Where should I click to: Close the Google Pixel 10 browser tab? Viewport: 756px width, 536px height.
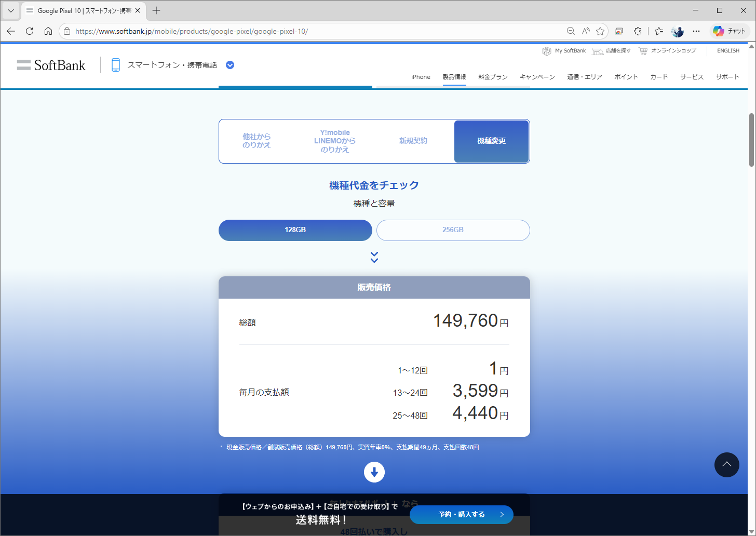coord(138,10)
